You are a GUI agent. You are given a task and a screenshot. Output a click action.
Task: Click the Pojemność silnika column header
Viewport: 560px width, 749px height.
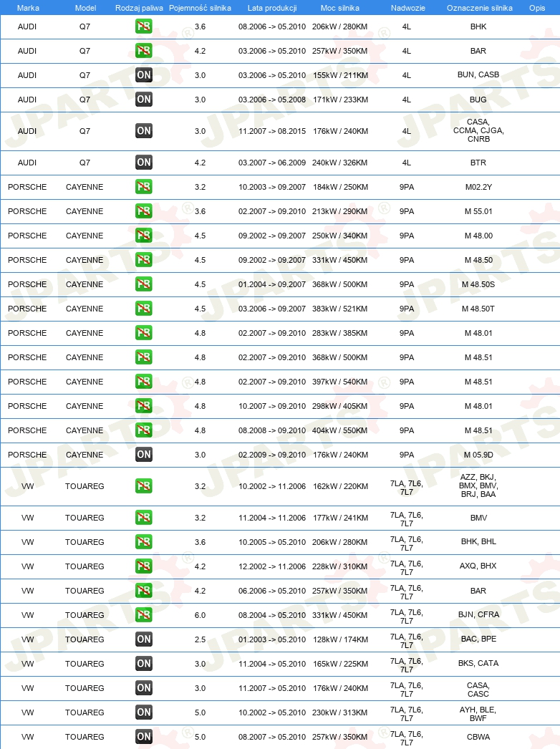coord(200,8)
